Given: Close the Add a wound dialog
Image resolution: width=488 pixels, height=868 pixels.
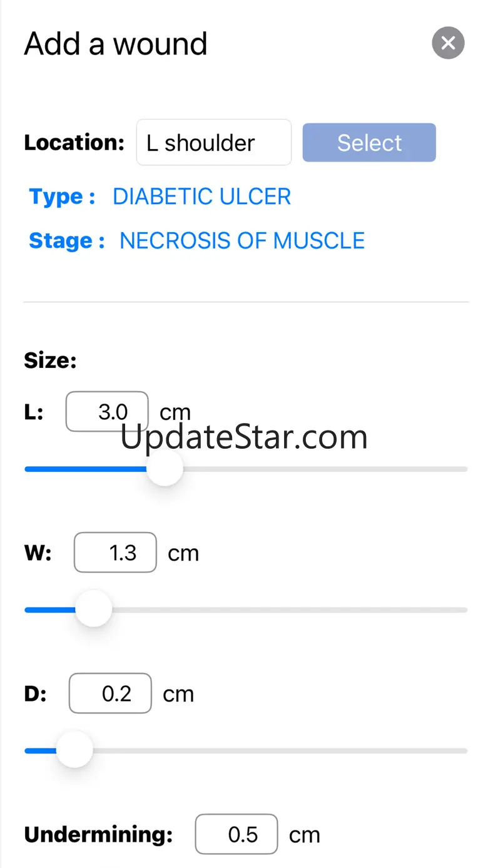Looking at the screenshot, I should coord(448,43).
